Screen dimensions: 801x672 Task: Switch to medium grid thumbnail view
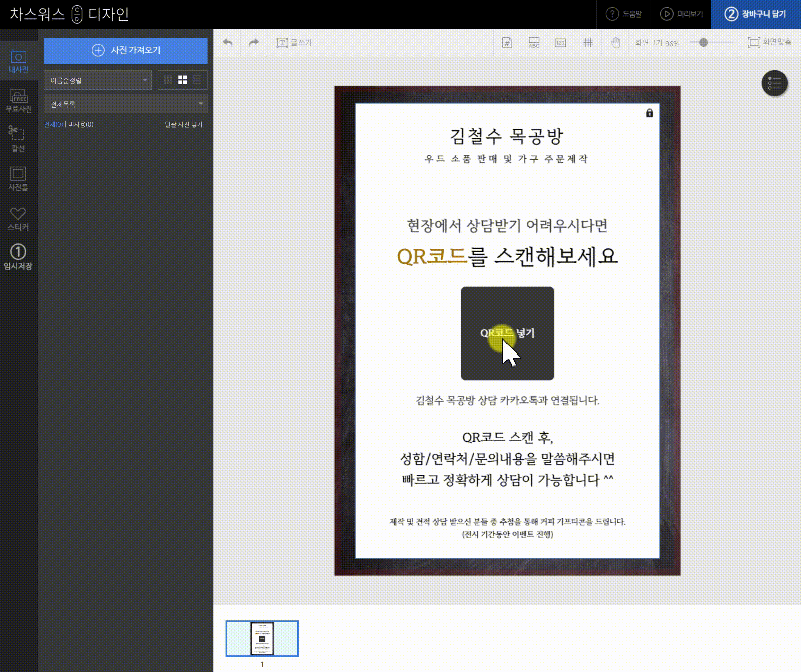tap(182, 80)
